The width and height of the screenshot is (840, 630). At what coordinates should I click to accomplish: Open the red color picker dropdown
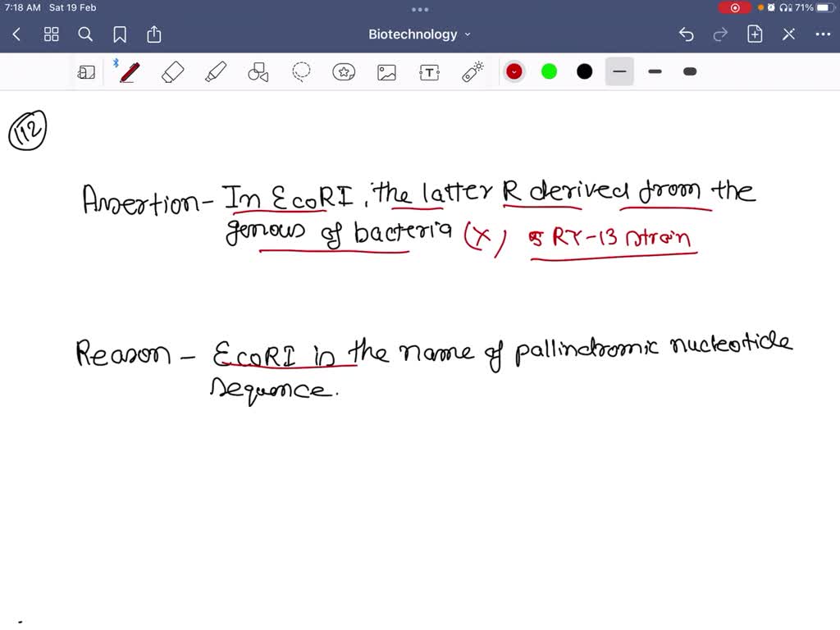point(514,71)
